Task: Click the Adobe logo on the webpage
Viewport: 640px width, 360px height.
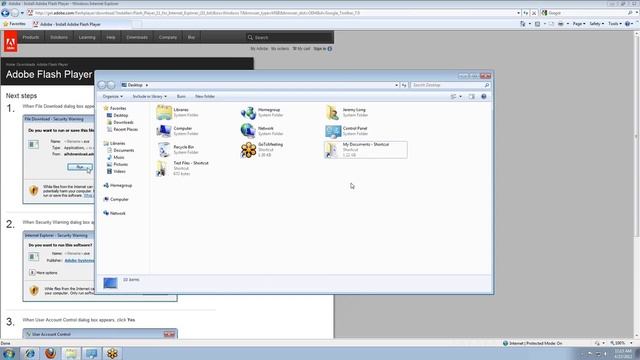Action: tap(11, 42)
